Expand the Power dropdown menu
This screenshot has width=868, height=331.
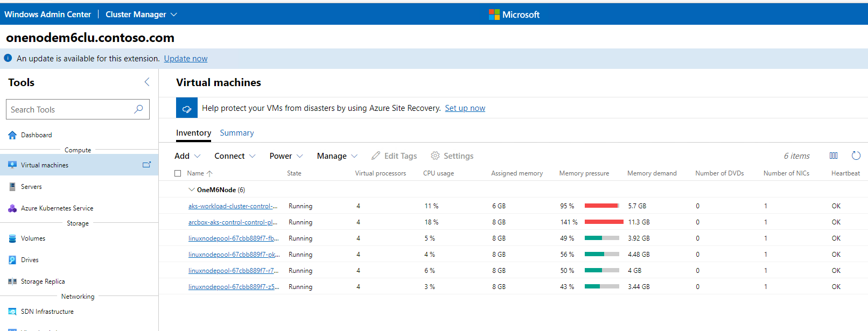286,156
